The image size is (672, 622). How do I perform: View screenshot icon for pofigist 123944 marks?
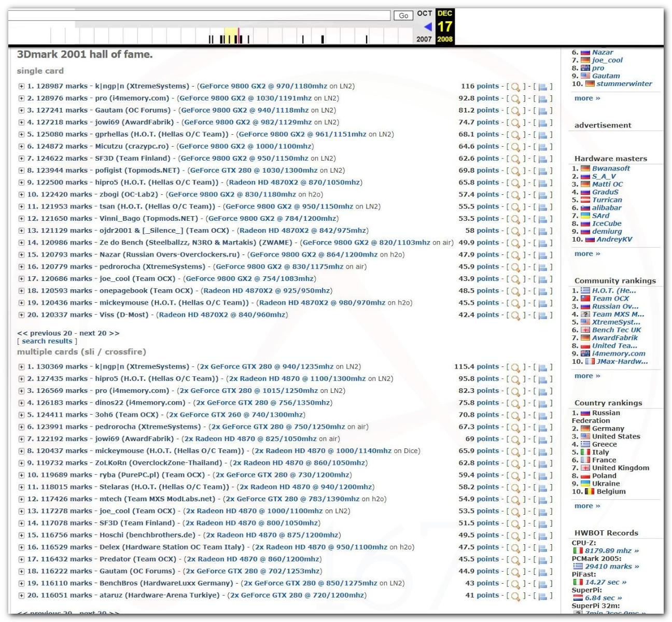(x=543, y=171)
